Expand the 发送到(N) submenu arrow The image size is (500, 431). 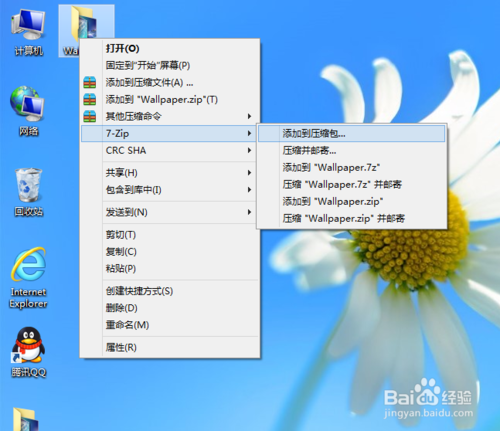[249, 212]
